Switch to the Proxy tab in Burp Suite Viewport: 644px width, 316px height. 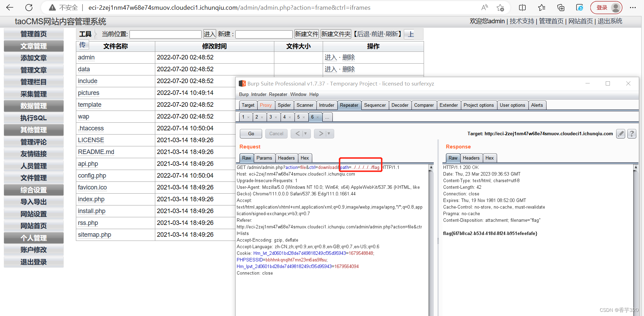click(266, 105)
